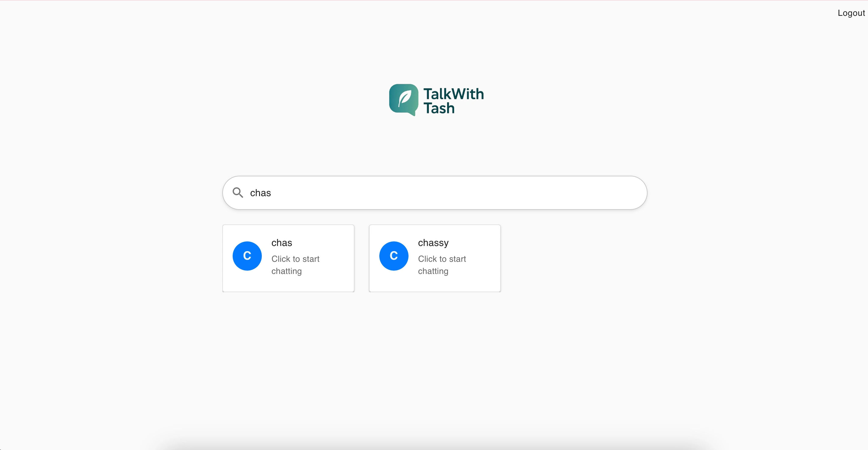868x450 pixels.
Task: Click the TalkWith Tash logo text
Action: [x=453, y=101]
